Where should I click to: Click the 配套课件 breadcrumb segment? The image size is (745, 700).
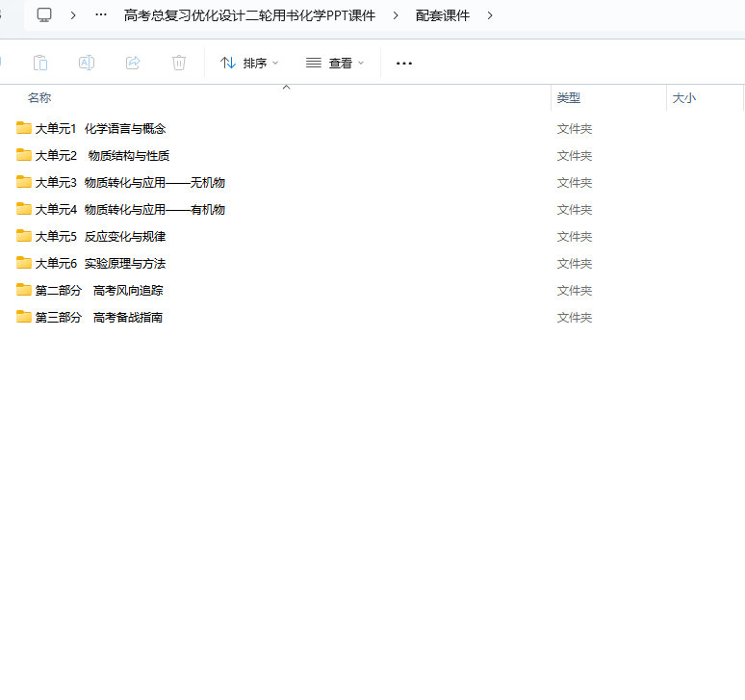pos(443,15)
